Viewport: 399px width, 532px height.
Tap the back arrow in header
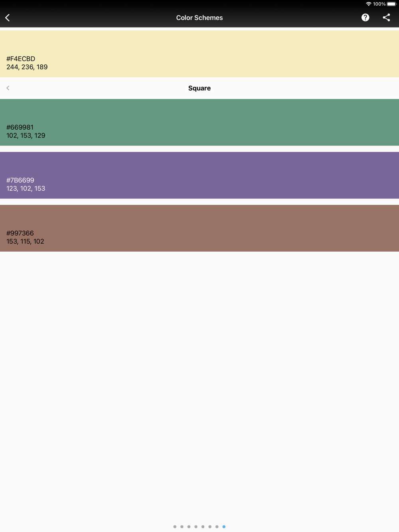click(8, 18)
